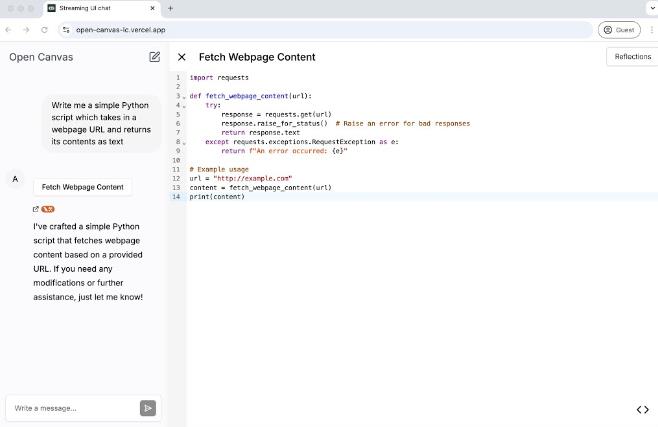This screenshot has width=658, height=427.
Task: Click the 'return response.text' line
Action: point(261,133)
